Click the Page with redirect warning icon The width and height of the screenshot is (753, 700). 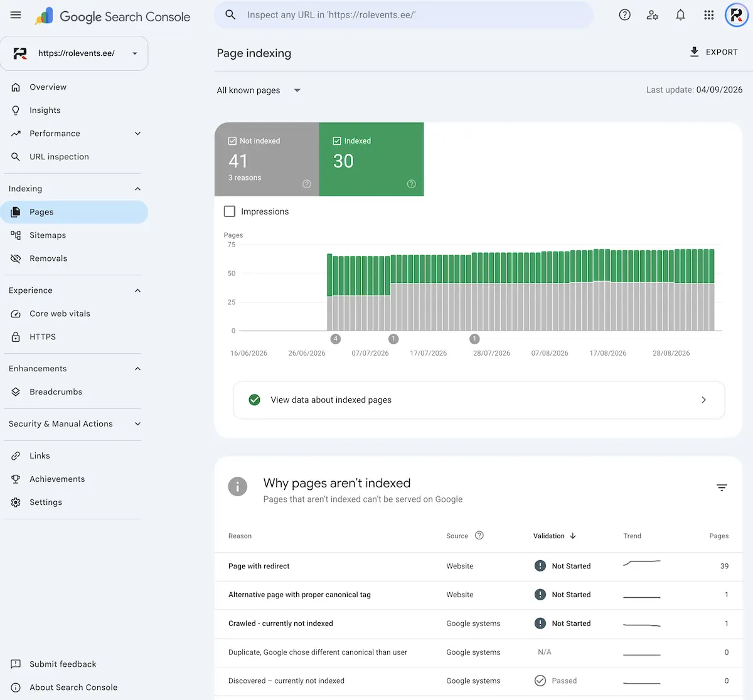click(540, 566)
